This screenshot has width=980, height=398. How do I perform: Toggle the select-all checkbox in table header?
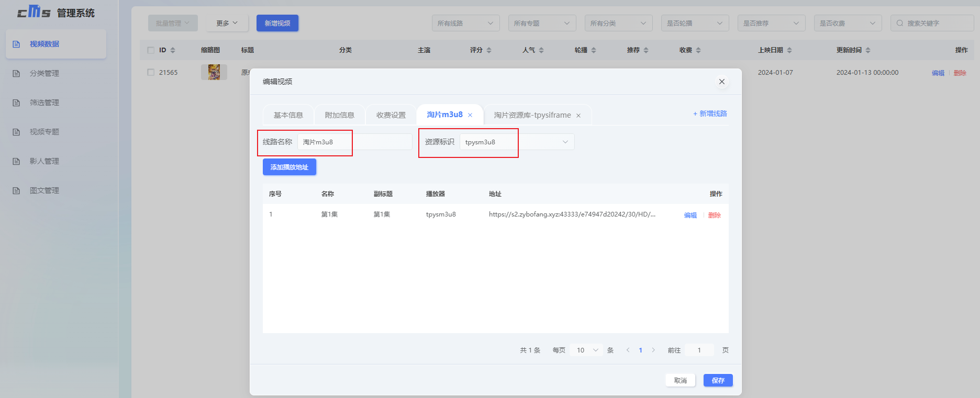[x=151, y=50]
